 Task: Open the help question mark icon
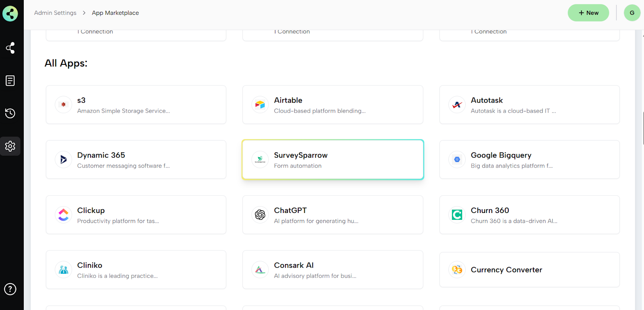click(x=10, y=289)
